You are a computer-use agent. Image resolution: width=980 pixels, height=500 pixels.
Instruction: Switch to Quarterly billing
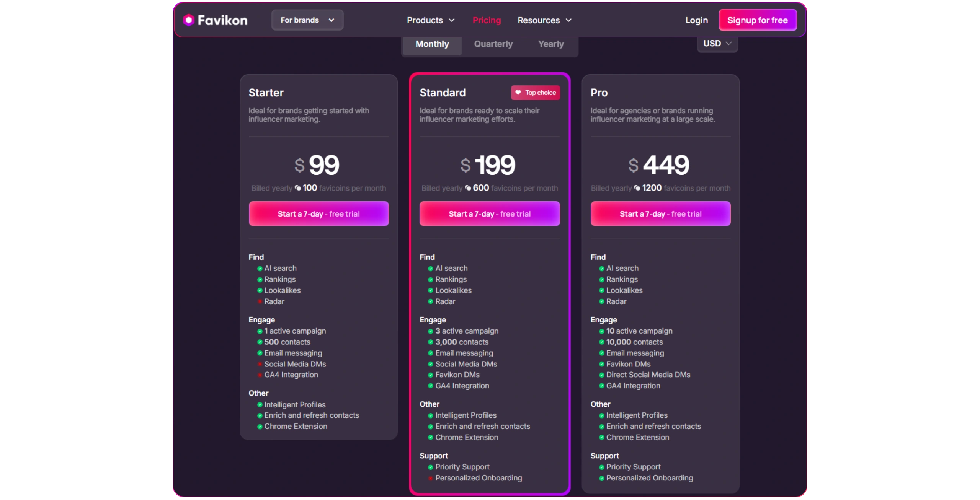tap(493, 44)
